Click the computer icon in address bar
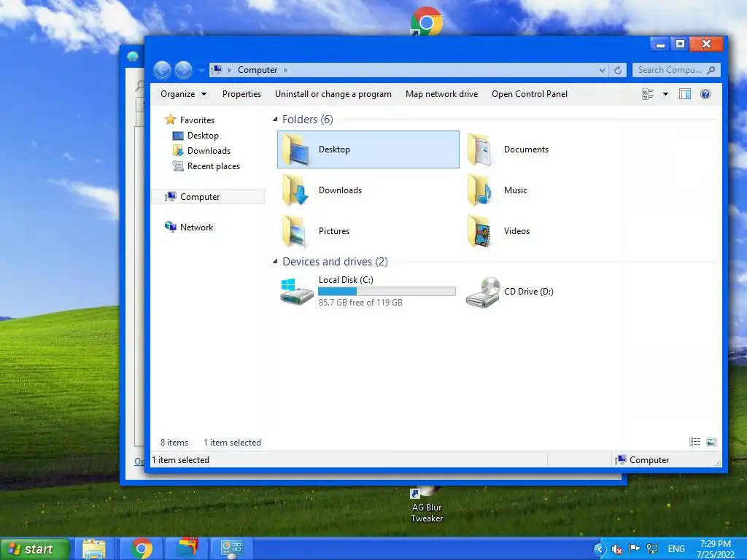Viewport: 747px width, 560px height. coord(217,70)
